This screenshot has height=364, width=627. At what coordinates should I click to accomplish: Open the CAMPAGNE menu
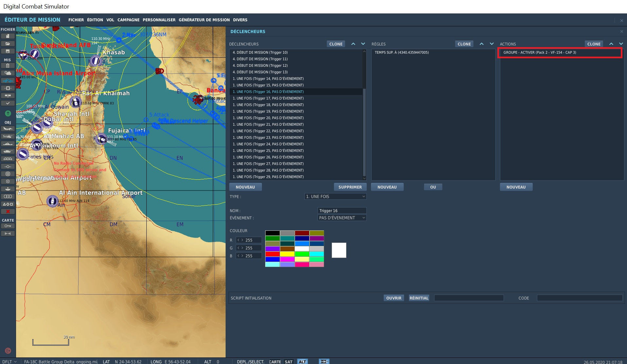pyautogui.click(x=128, y=20)
